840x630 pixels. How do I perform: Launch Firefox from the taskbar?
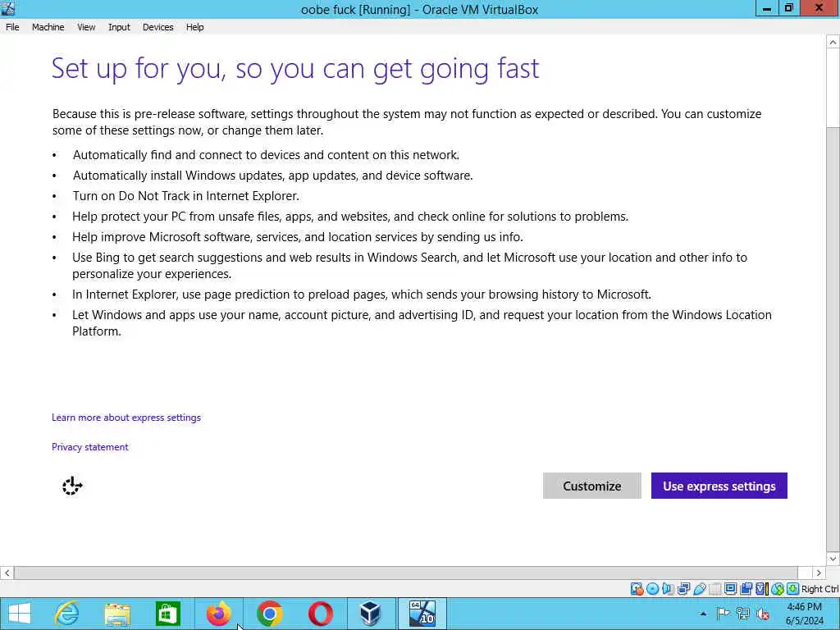218,614
